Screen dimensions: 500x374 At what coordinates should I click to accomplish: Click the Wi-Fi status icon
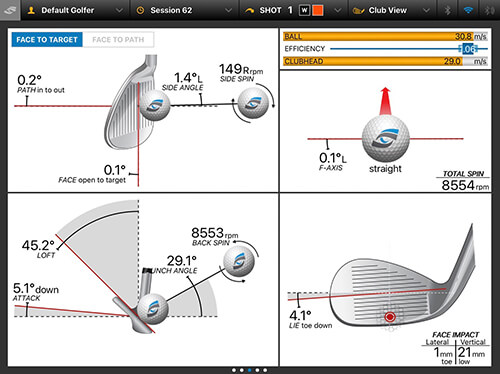pos(468,10)
